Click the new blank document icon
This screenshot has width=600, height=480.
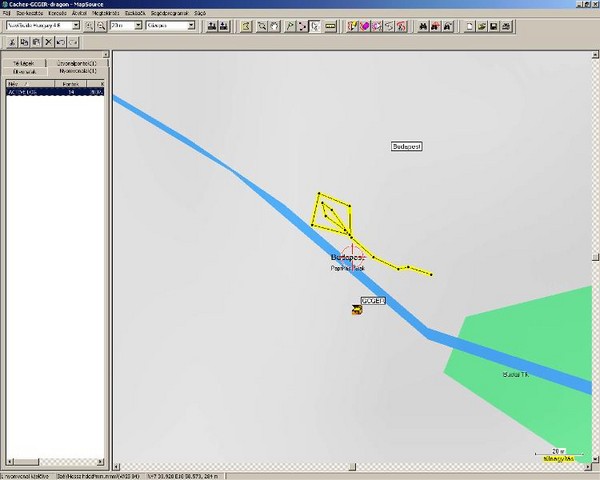pos(469,26)
